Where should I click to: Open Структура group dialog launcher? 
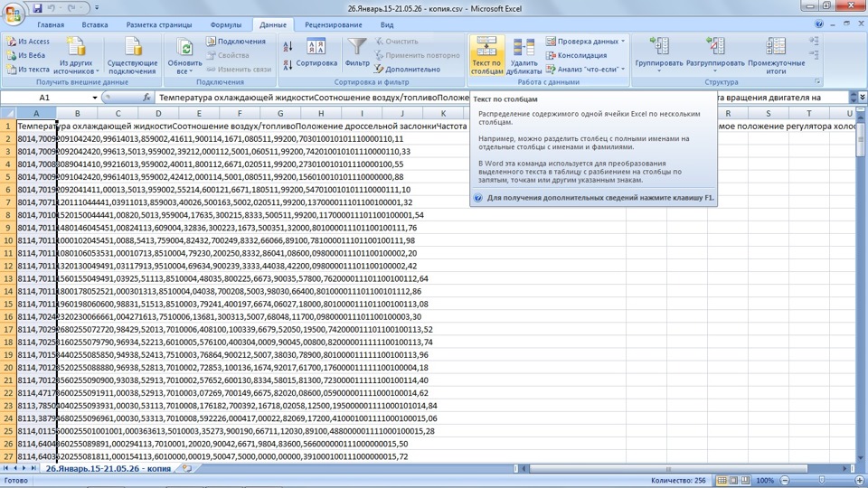817,82
